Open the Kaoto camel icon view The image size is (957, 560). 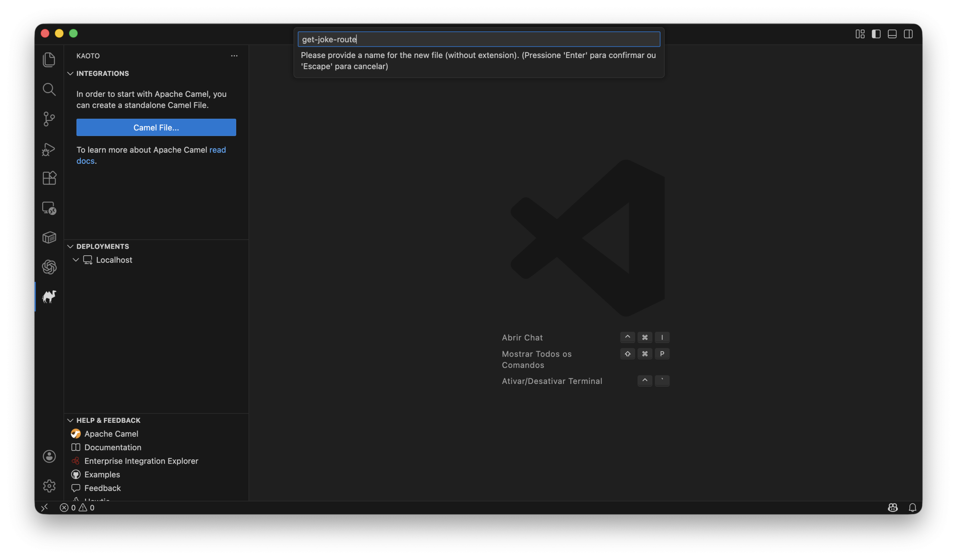tap(49, 296)
